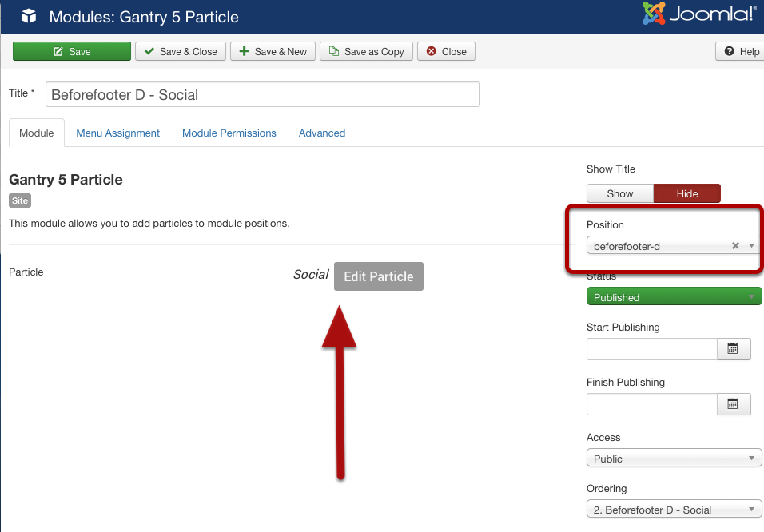The height and width of the screenshot is (532, 764).
Task: Click Save & Close
Action: coord(181,51)
